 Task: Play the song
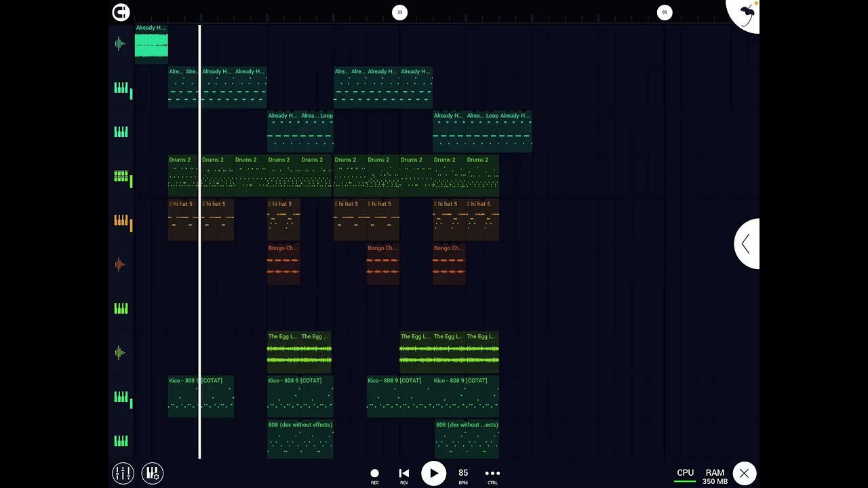click(x=434, y=473)
